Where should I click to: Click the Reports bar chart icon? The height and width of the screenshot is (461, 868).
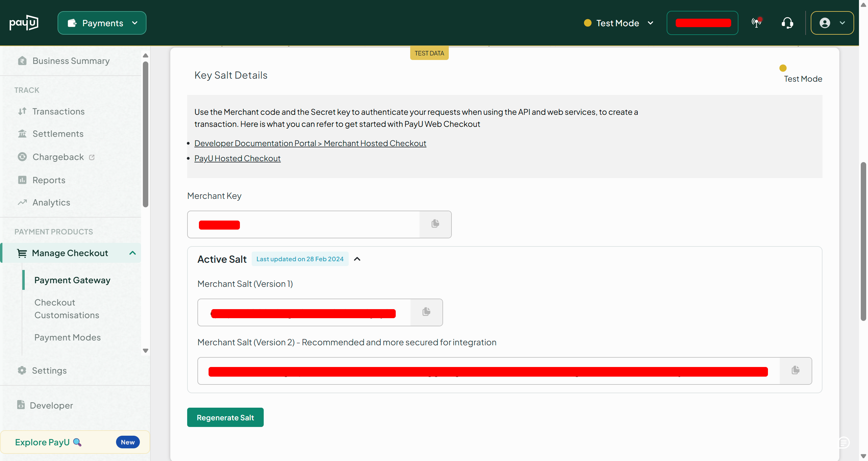click(x=22, y=180)
